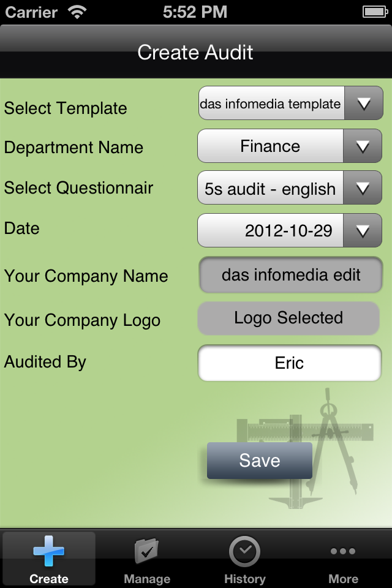
Task: Edit the Audited By field containing Eric
Action: click(289, 363)
